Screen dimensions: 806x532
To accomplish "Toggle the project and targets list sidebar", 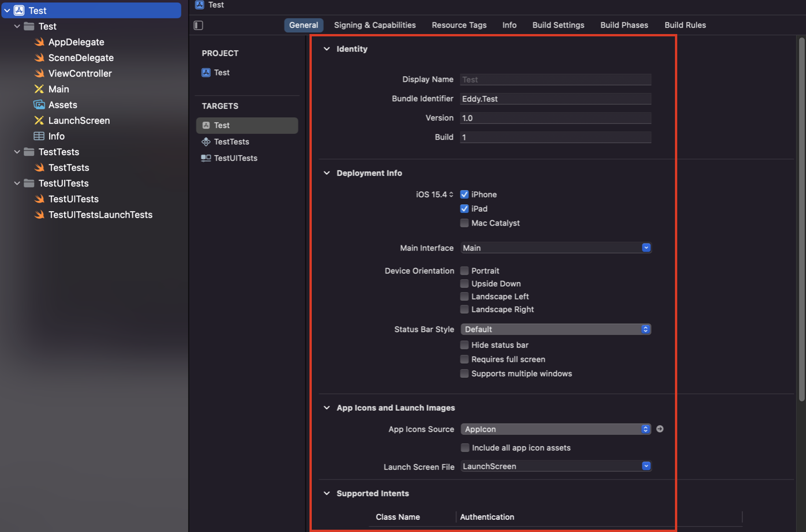I will click(199, 25).
